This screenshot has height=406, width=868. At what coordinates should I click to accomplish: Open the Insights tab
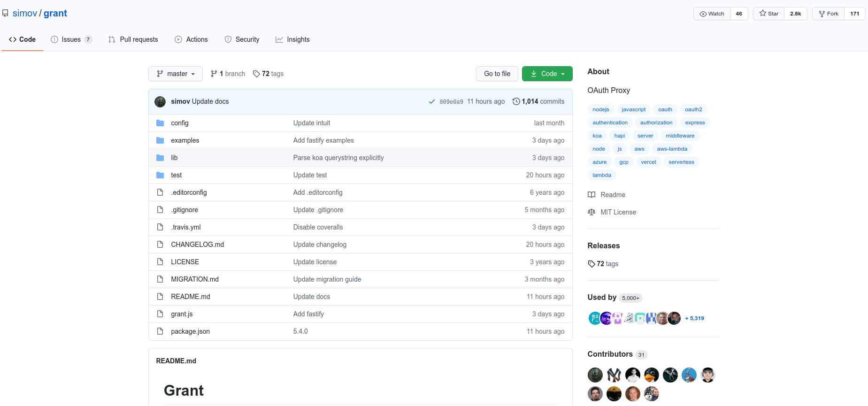pyautogui.click(x=292, y=39)
